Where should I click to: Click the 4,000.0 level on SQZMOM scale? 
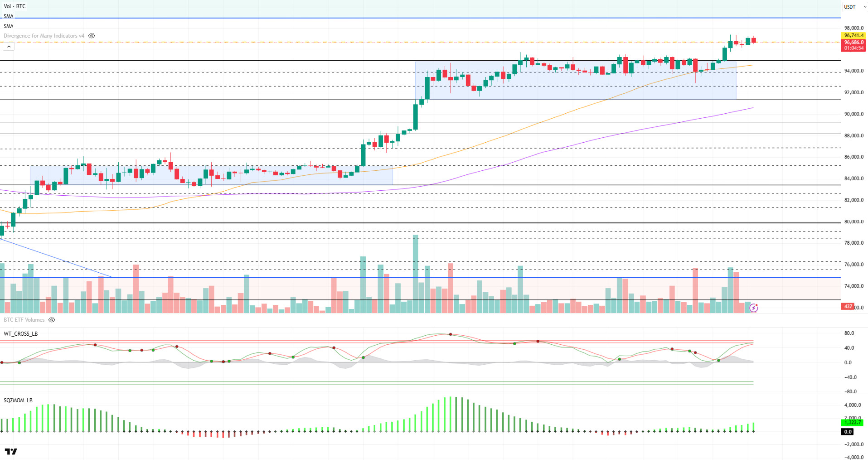tap(852, 405)
